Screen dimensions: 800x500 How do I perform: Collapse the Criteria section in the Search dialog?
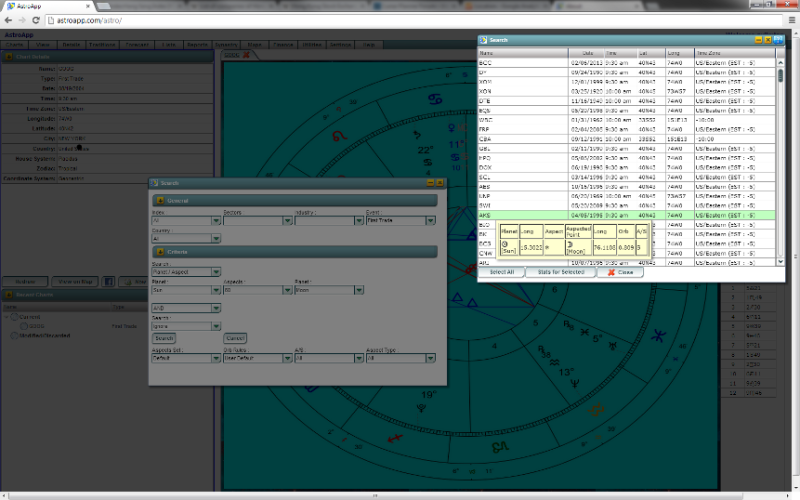pos(159,251)
